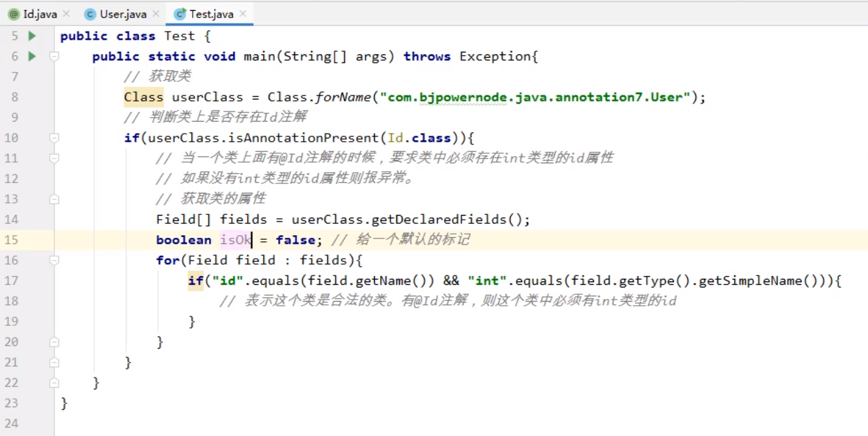Click the fold end marker on line 20
The width and height of the screenshot is (868, 436).
tap(54, 342)
